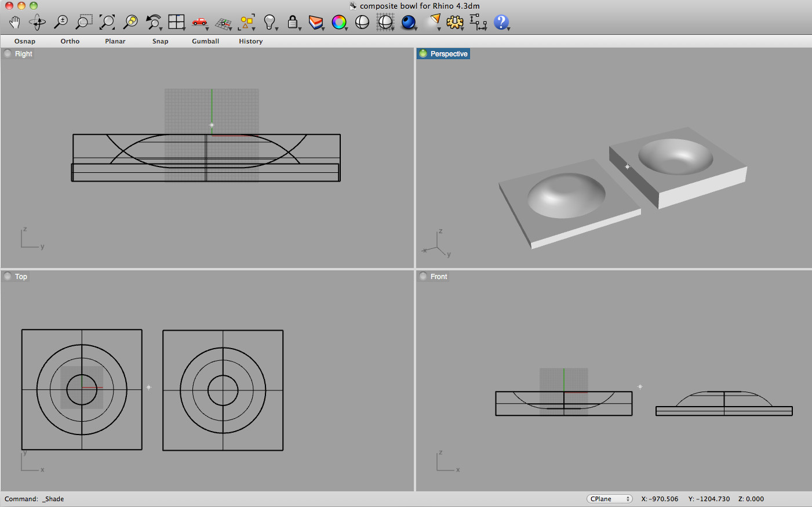Click the Zoom window tool
This screenshot has width=812, height=507.
click(83, 21)
